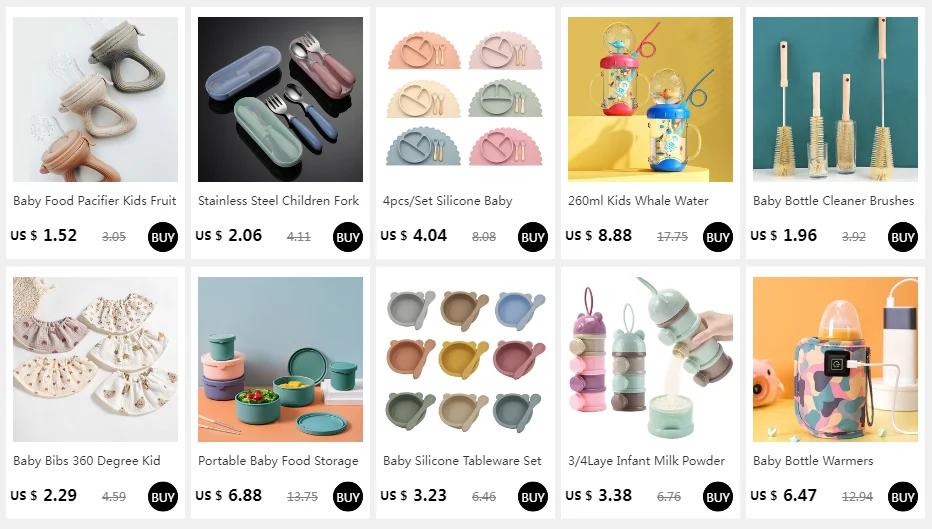The width and height of the screenshot is (932, 529).
Task: Click BUY for Baby Silicone Tableware Set
Action: click(x=533, y=497)
